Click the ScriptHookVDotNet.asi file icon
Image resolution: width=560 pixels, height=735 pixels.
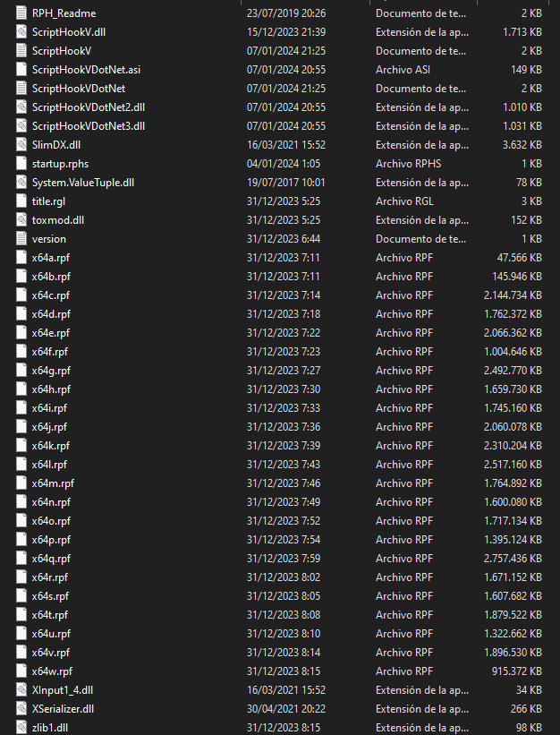tap(21, 69)
